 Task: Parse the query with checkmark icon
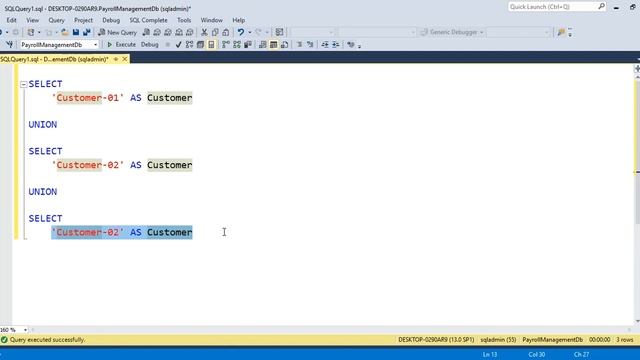178,44
